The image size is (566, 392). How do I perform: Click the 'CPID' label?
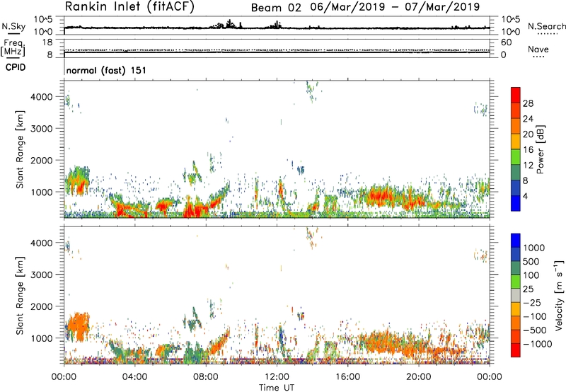tap(16, 67)
